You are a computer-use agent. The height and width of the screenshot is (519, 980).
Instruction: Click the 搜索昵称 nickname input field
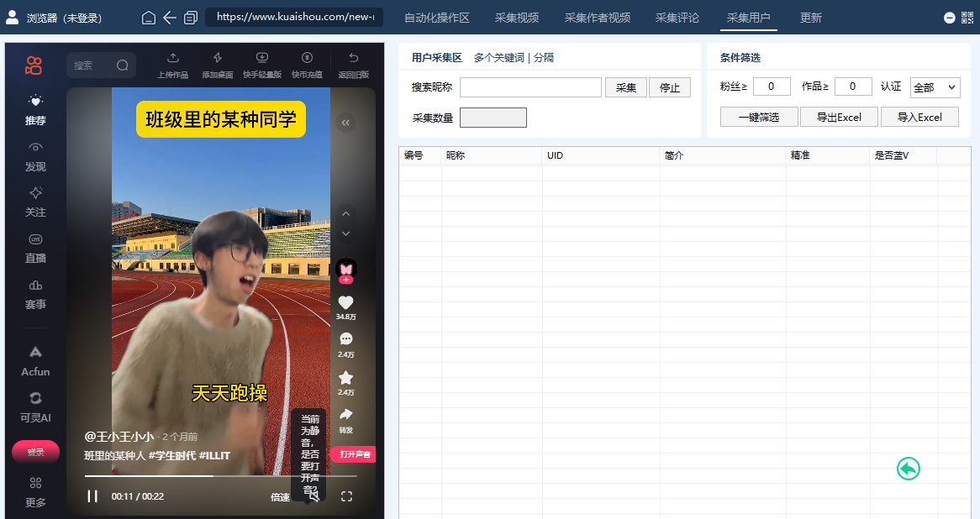[530, 86]
